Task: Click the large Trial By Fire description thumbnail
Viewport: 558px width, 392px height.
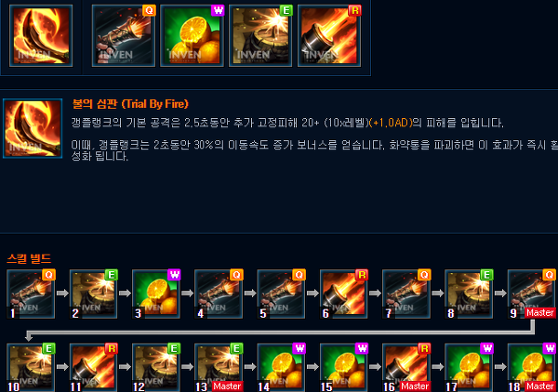Action: click(x=33, y=128)
